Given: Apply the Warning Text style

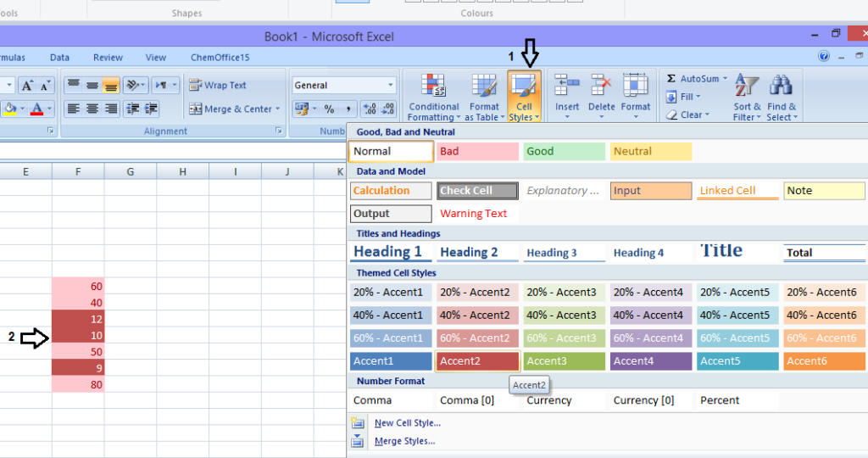Looking at the screenshot, I should point(477,214).
